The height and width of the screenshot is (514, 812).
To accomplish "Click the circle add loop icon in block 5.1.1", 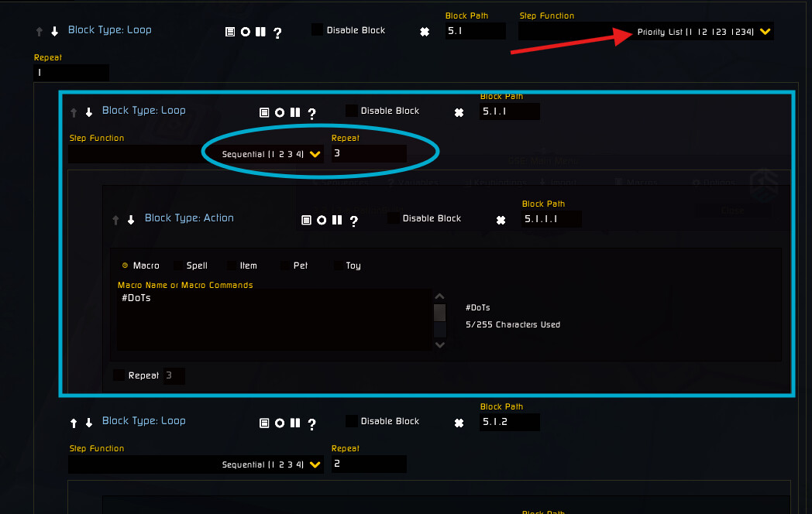I will pyautogui.click(x=280, y=112).
